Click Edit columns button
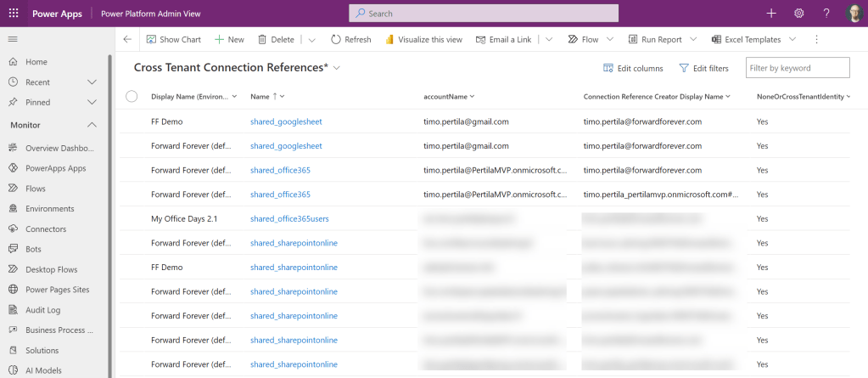 click(633, 68)
